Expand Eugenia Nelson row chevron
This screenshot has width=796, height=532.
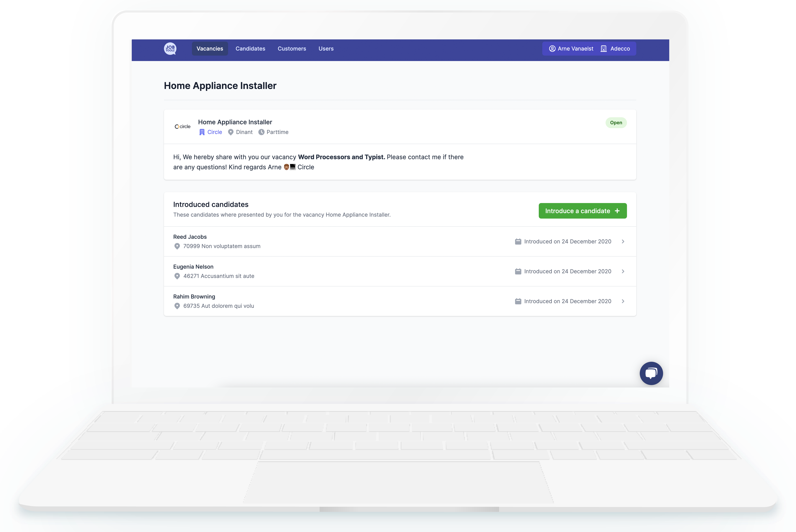[623, 272]
